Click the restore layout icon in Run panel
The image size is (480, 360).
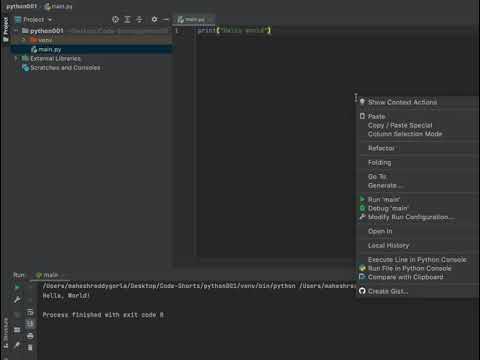[17, 330]
